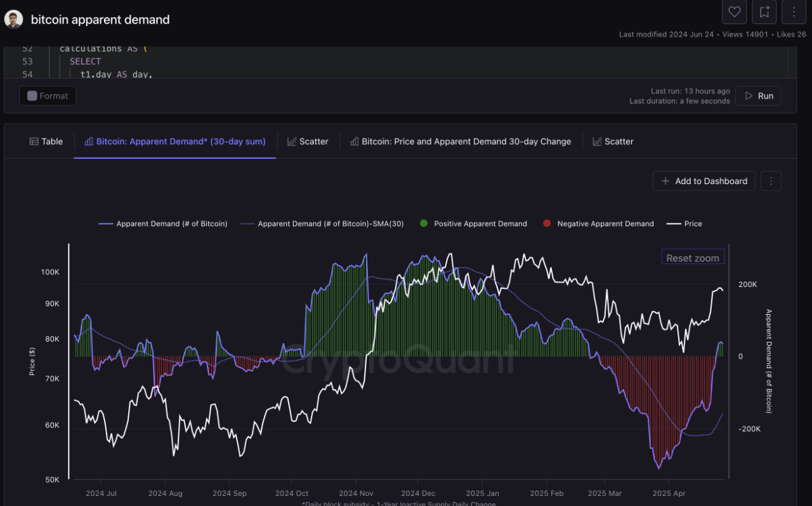
Task: Click the chart icon beside Price and Apparent Demand tab
Action: pyautogui.click(x=353, y=141)
